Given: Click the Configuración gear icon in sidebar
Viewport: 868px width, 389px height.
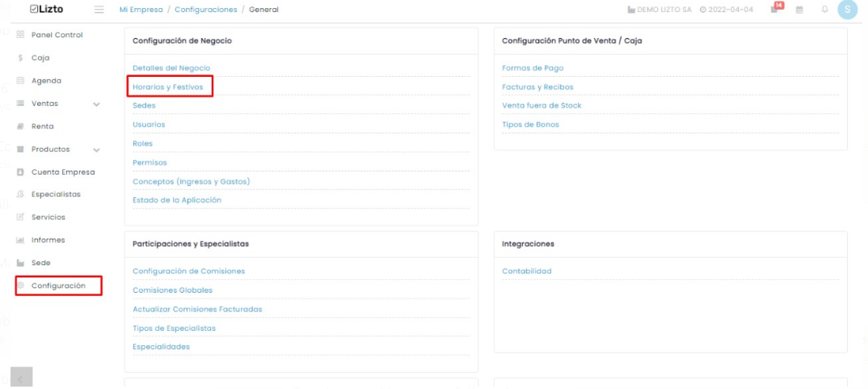Looking at the screenshot, I should (20, 286).
